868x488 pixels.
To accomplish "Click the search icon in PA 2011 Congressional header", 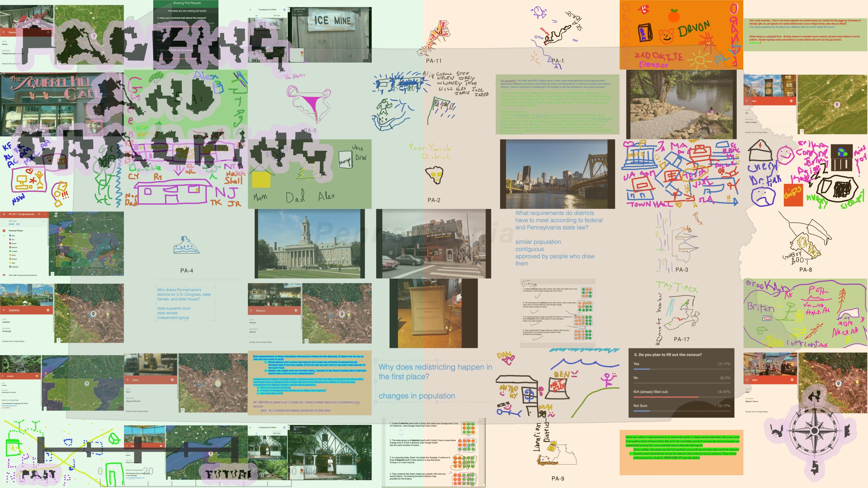I will (x=39, y=214).
